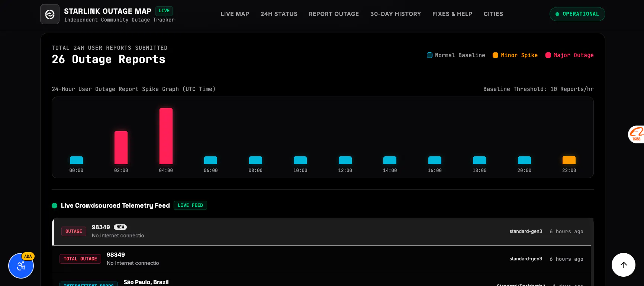Select the 16:00 baseline bar
This screenshot has width=644, height=286.
(x=435, y=160)
